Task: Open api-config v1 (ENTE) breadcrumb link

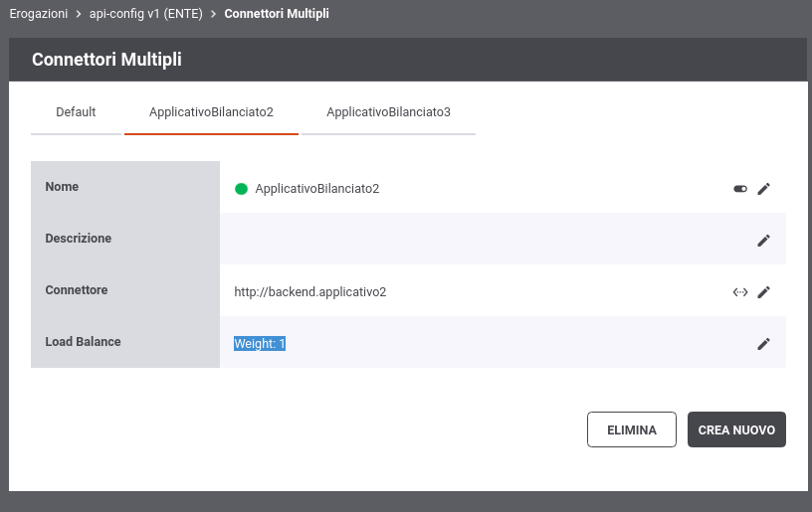Action: tap(146, 14)
